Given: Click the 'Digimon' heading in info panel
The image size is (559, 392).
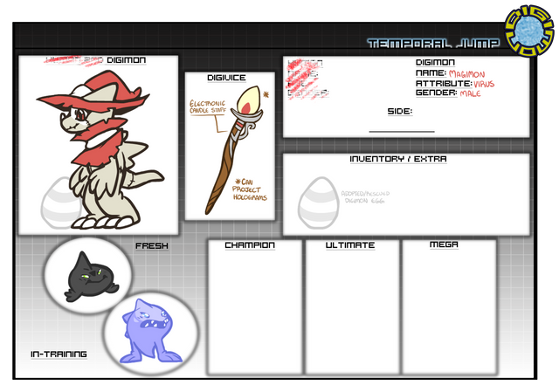Looking at the screenshot, I should pyautogui.click(x=435, y=62).
